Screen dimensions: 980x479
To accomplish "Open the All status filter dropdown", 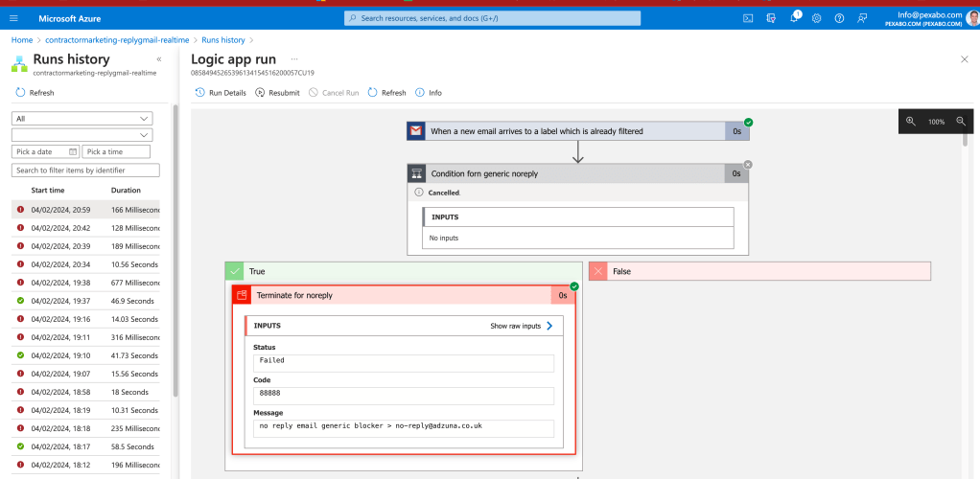I will [x=82, y=119].
